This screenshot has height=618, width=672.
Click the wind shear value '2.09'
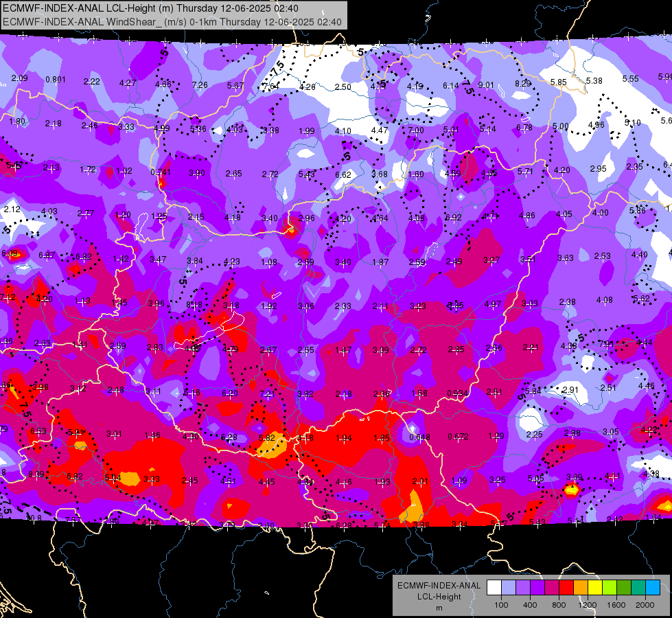(x=19, y=78)
